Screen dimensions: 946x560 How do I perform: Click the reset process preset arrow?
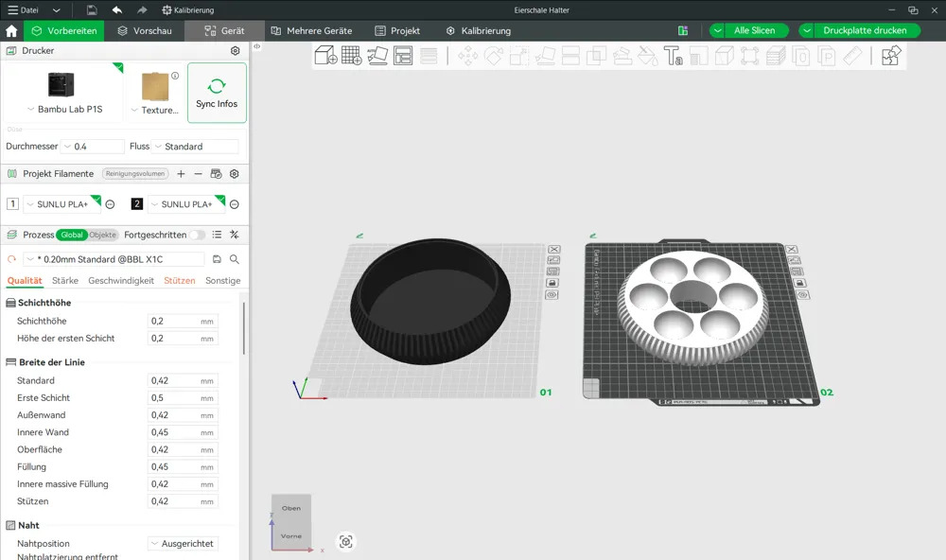tap(11, 259)
